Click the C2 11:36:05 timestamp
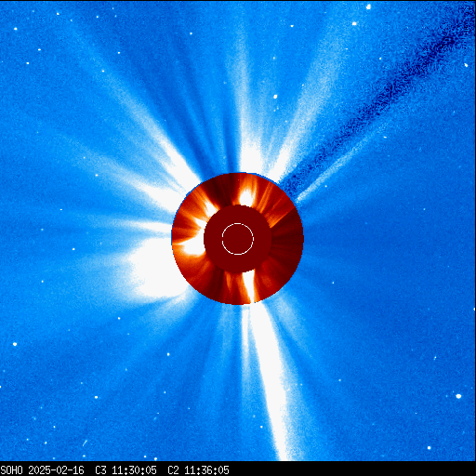This screenshot has height=476, width=476. point(198,470)
